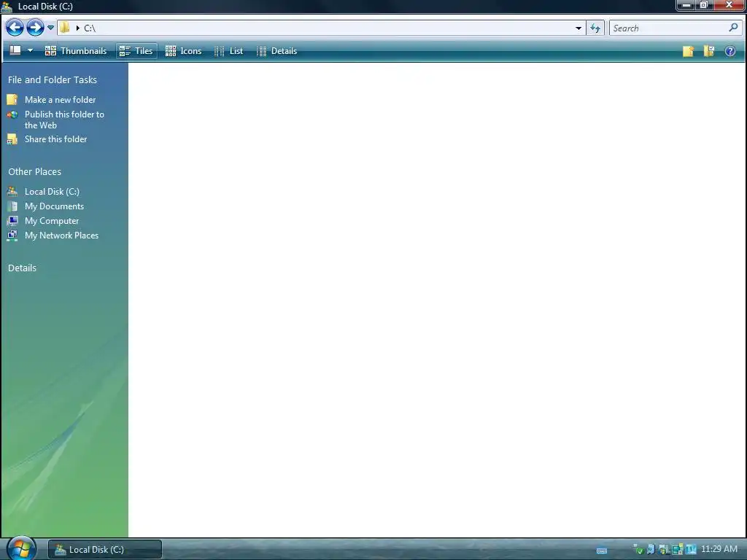Switch to Details view
The height and width of the screenshot is (560, 747).
pyautogui.click(x=276, y=51)
